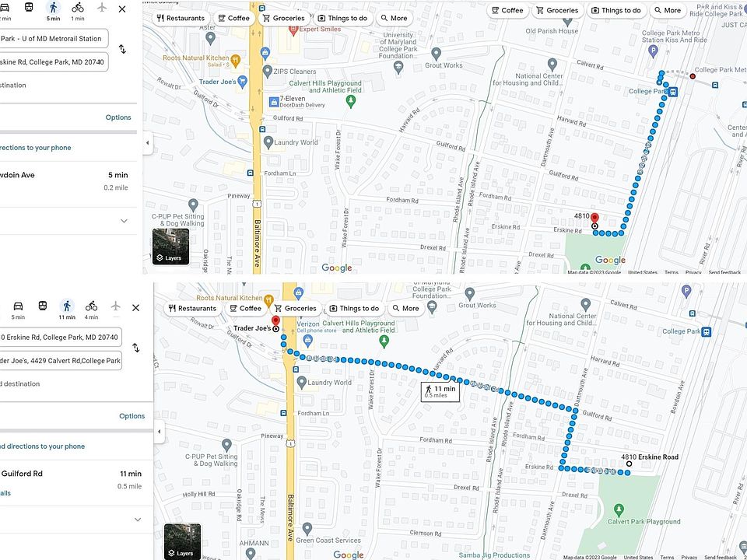Expand the Guilford Rd route chevron
Screen dimensions: 747x560
click(138, 520)
